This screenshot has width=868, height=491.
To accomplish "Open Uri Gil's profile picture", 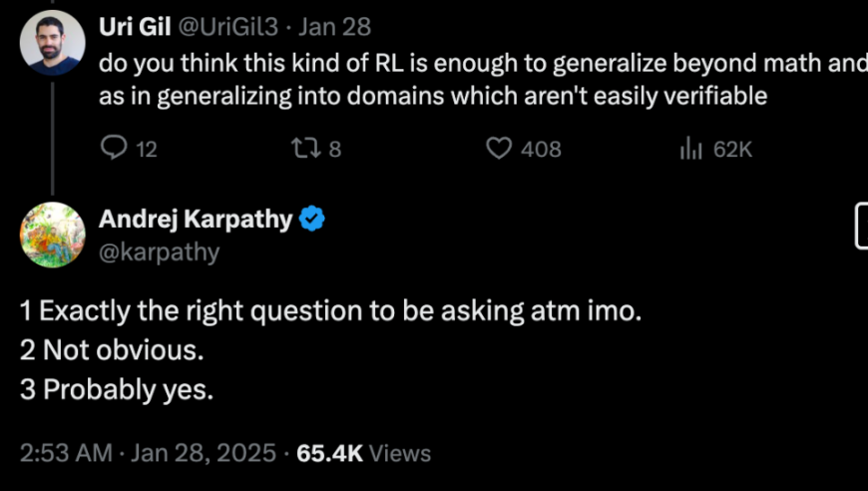I will [53, 43].
